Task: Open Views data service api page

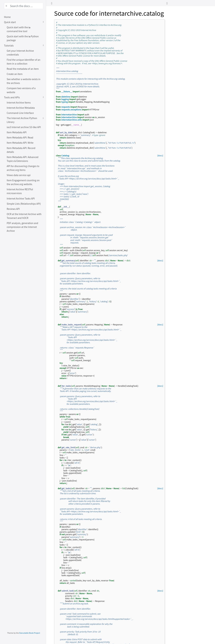Action: [19, 175]
